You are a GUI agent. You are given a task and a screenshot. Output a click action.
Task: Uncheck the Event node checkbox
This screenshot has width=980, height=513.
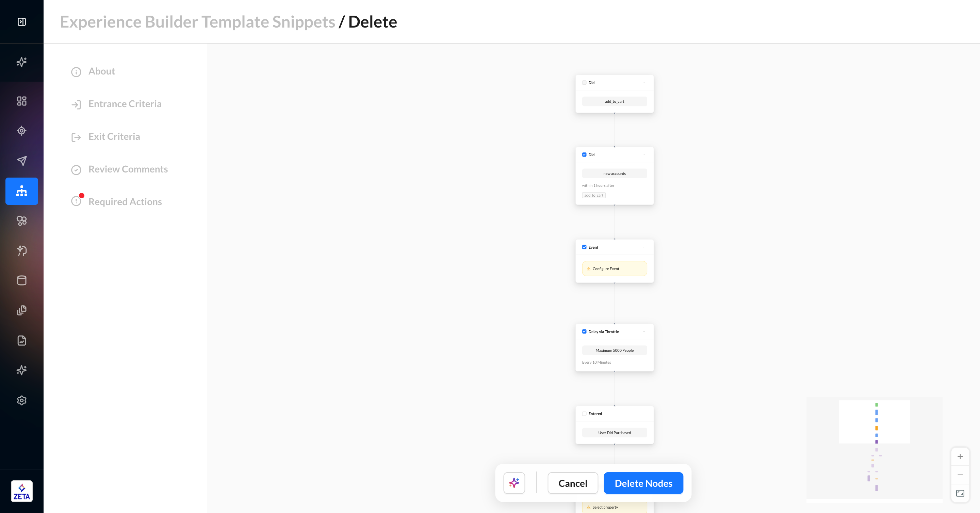[x=584, y=247]
